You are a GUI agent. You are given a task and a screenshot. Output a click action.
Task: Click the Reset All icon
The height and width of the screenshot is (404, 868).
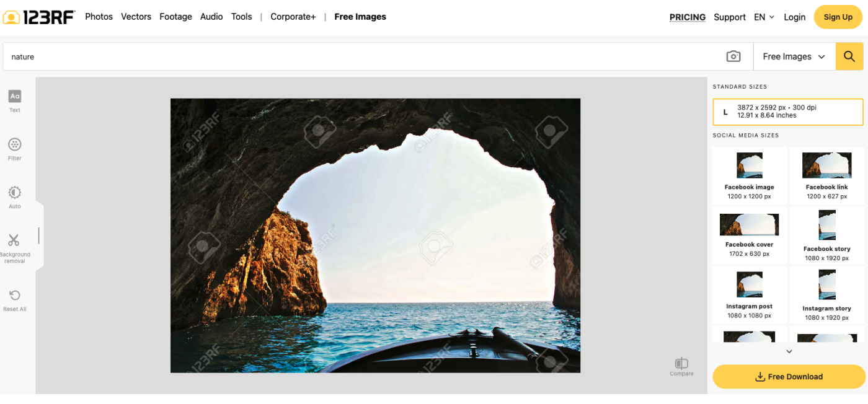[x=15, y=296]
